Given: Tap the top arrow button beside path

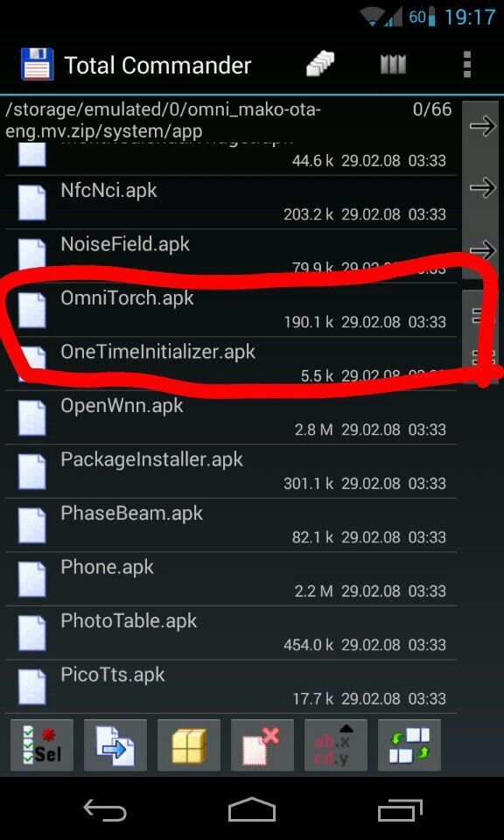Looking at the screenshot, I should point(482,126).
